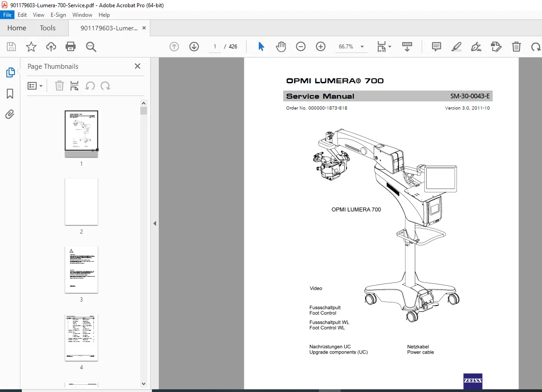Open the Window menu
This screenshot has width=542, height=392.
(82, 15)
